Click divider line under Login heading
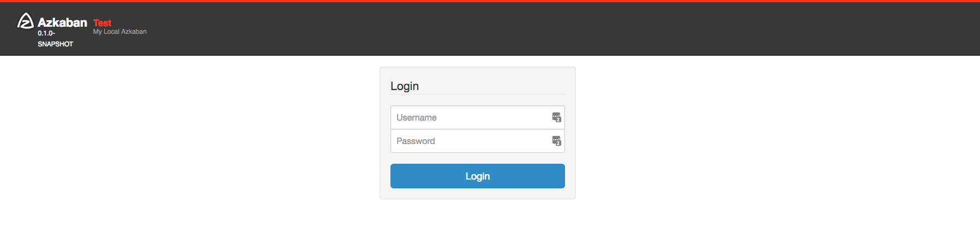This screenshot has height=238, width=980. (477, 94)
